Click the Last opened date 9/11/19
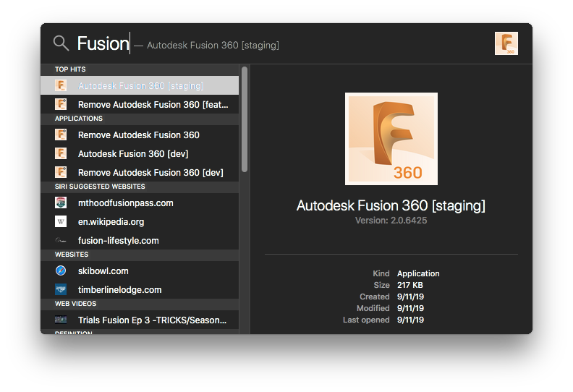 coord(410,320)
